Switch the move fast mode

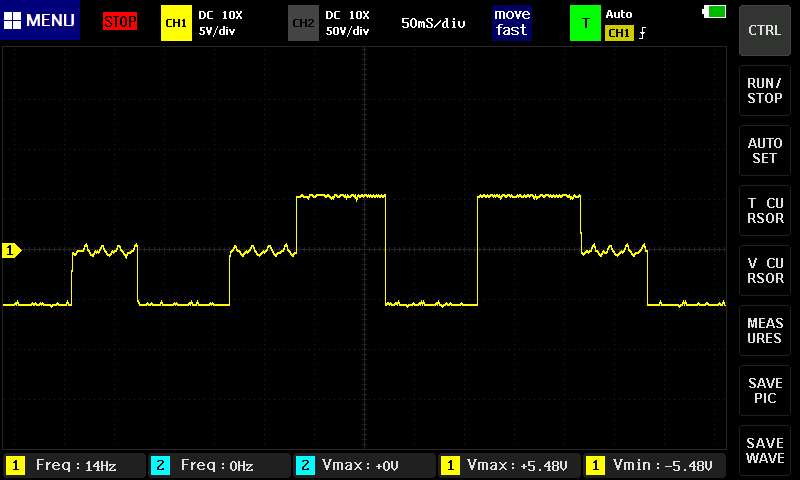[511, 22]
